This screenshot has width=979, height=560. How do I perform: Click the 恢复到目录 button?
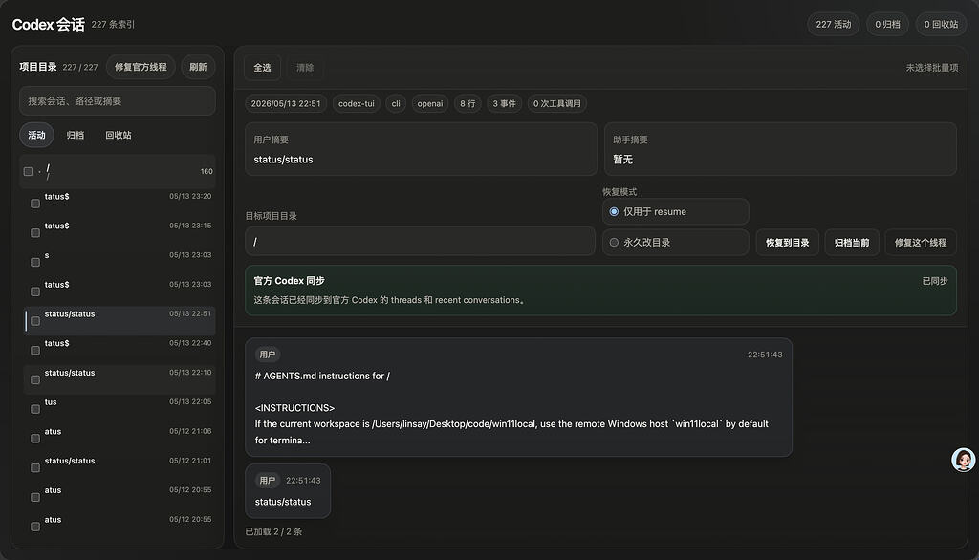point(788,242)
